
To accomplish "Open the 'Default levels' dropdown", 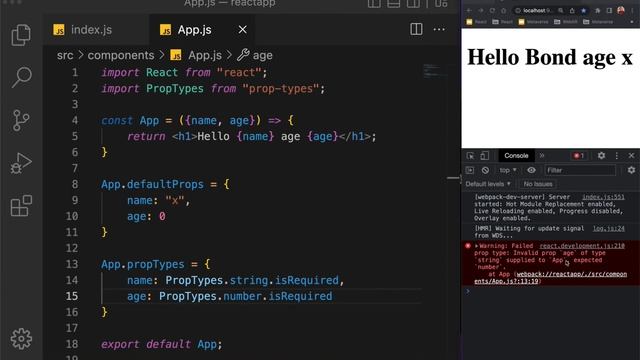I will coord(488,184).
